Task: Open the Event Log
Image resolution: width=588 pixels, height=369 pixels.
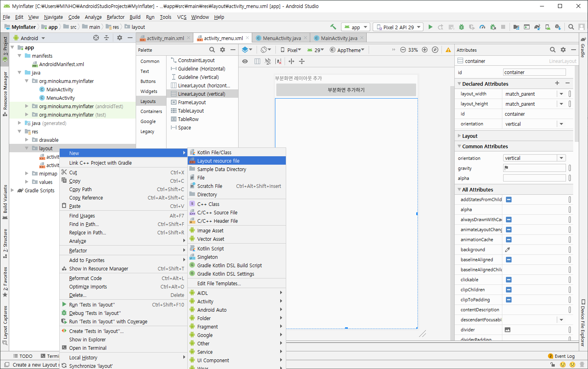Action: click(562, 356)
